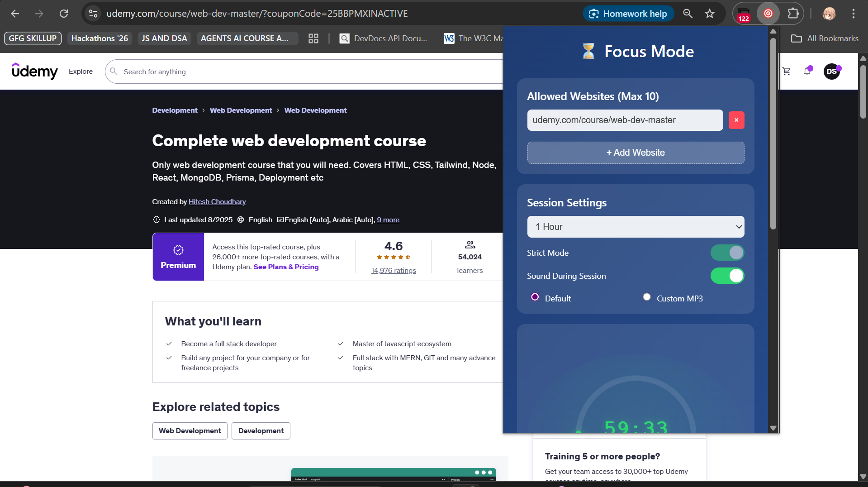The height and width of the screenshot is (487, 868).
Task: Click the Udemy logo
Action: (x=35, y=71)
